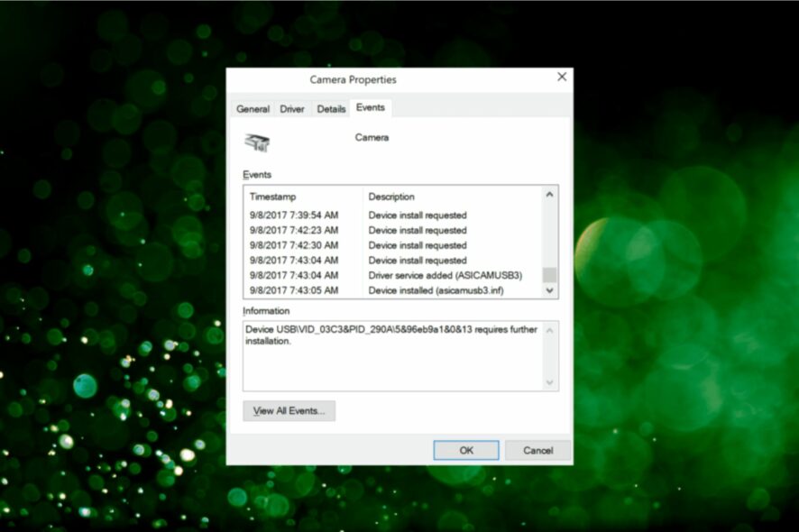Click Information box scroll up arrow

pos(549,330)
